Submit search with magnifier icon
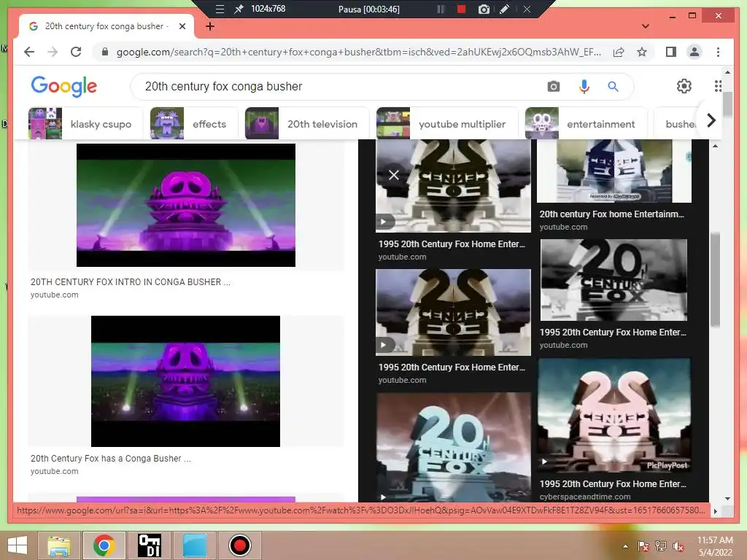The image size is (747, 560). click(613, 86)
